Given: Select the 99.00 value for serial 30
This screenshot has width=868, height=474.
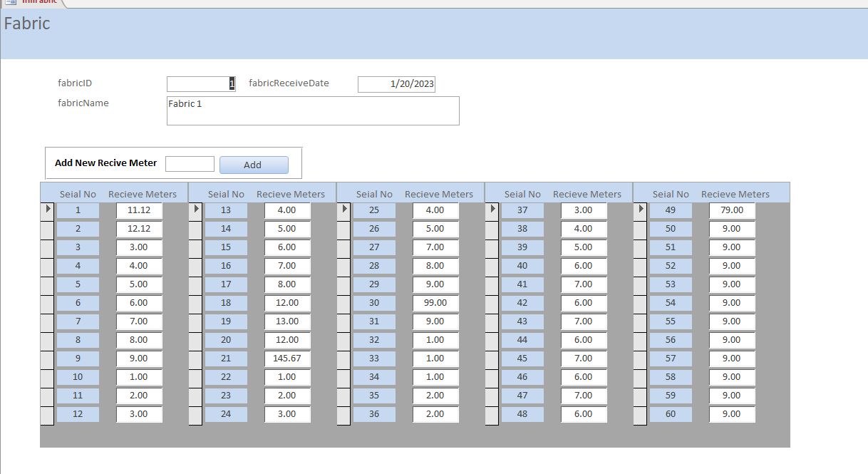Looking at the screenshot, I should coord(435,303).
